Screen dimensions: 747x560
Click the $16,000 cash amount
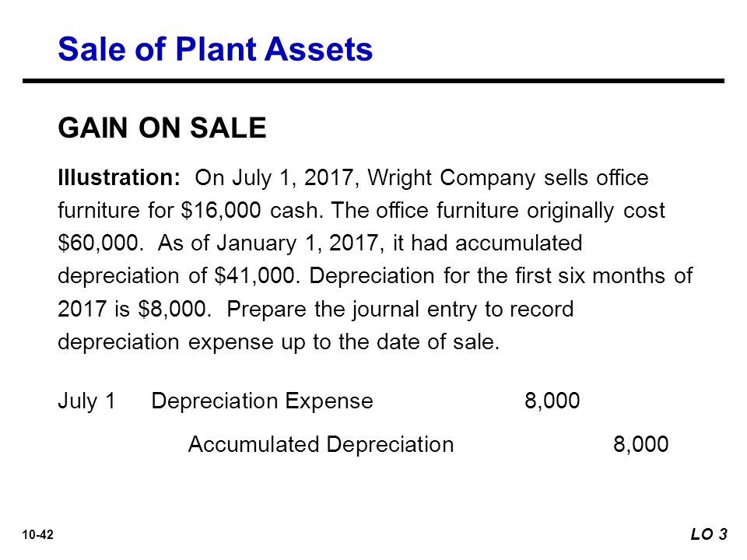tap(221, 211)
